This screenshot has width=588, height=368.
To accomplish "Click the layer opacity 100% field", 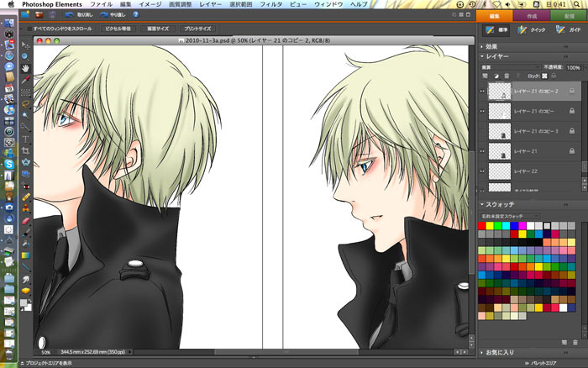I will pos(574,67).
